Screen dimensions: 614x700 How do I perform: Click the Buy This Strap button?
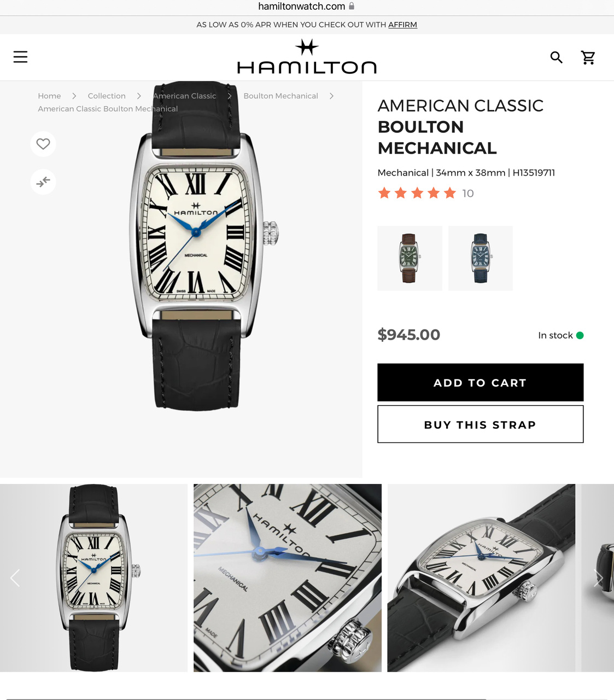coord(481,424)
